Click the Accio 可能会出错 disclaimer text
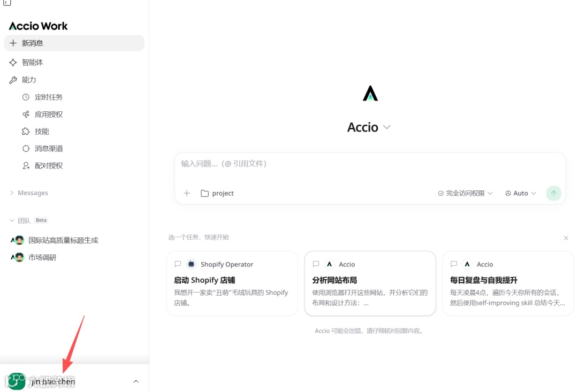Image resolution: width=578 pixels, height=392 pixels. [x=369, y=331]
